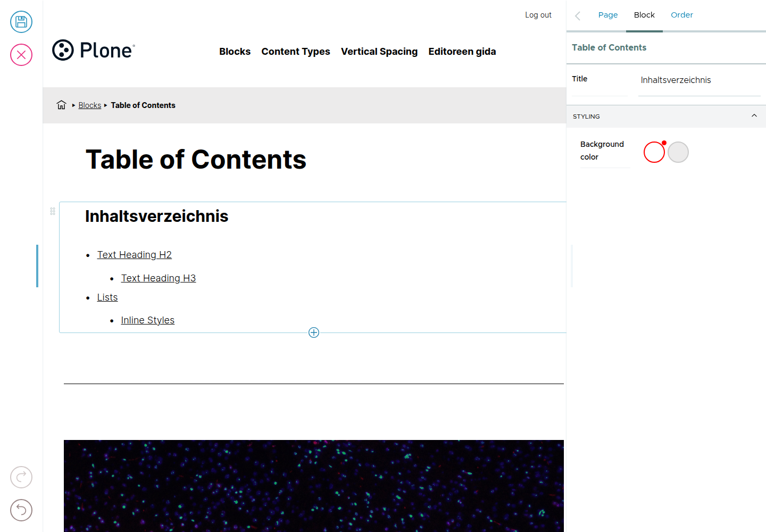Choose the grey background color swatch
This screenshot has width=766, height=532.
pos(678,152)
